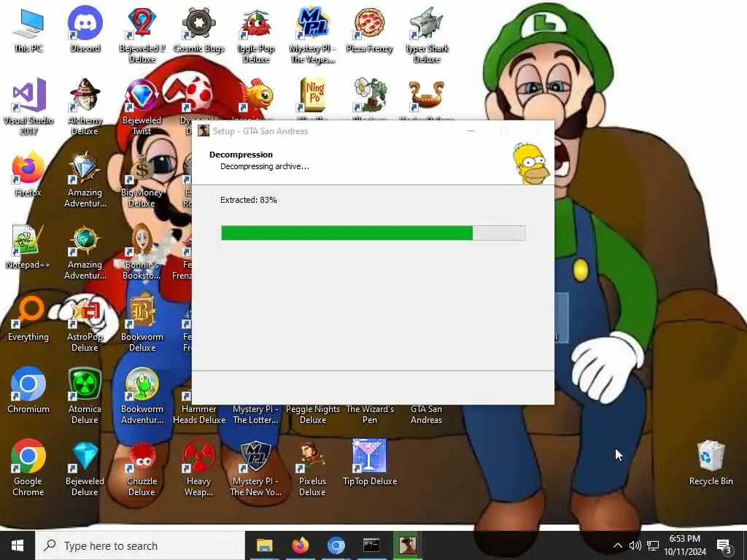Select the Recycle Bin icon
747x560 pixels.
tap(711, 462)
